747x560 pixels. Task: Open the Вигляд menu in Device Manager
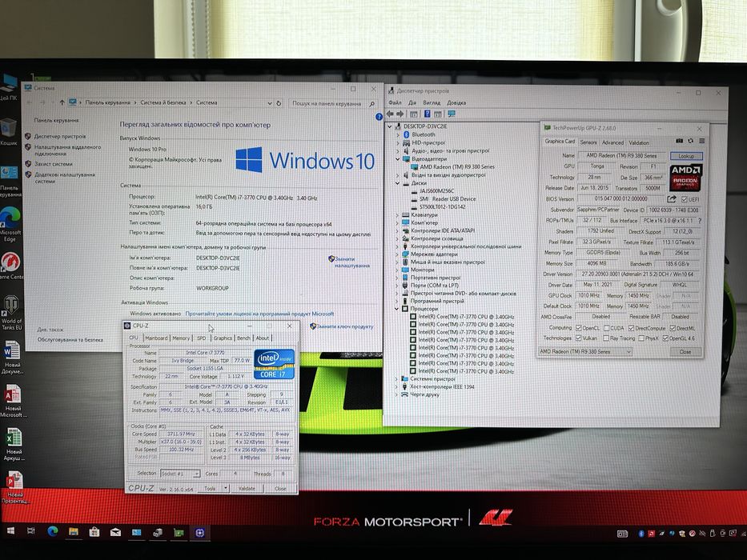click(432, 102)
